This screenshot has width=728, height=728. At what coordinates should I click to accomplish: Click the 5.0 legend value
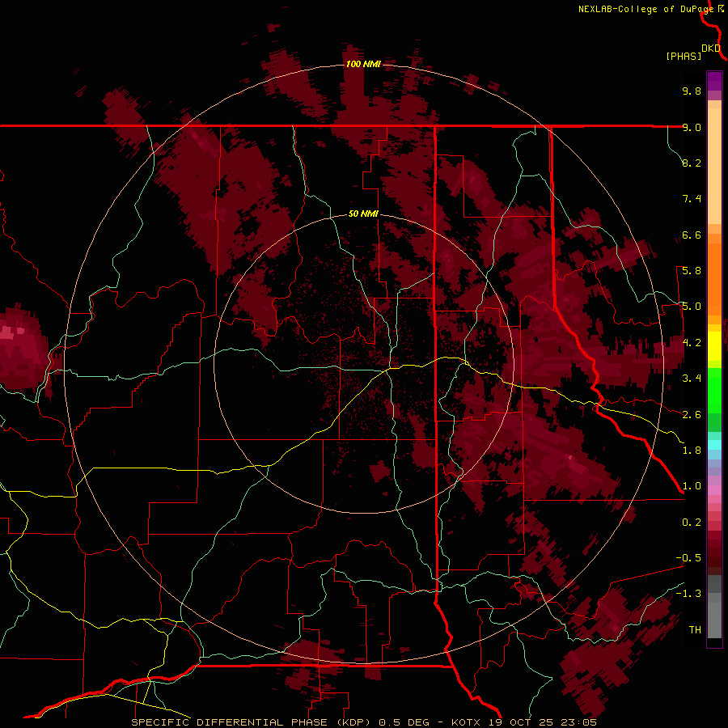[x=692, y=307]
